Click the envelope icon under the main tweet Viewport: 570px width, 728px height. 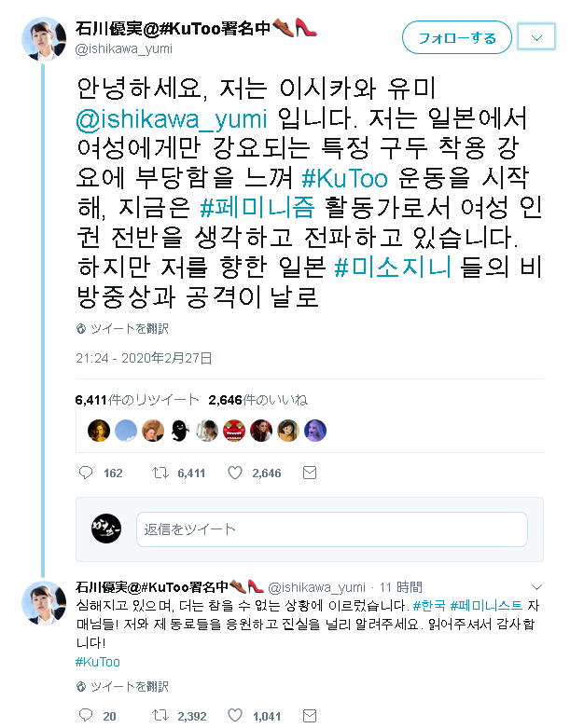(310, 473)
